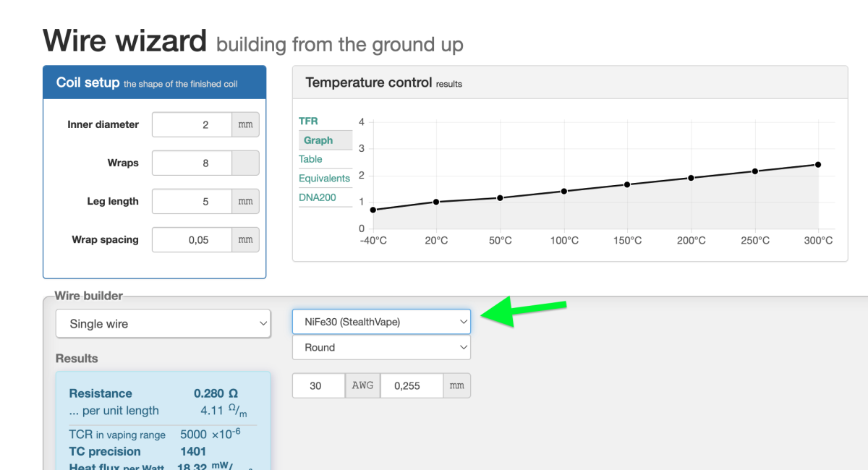Click the graph data point at 100°C

pos(563,191)
